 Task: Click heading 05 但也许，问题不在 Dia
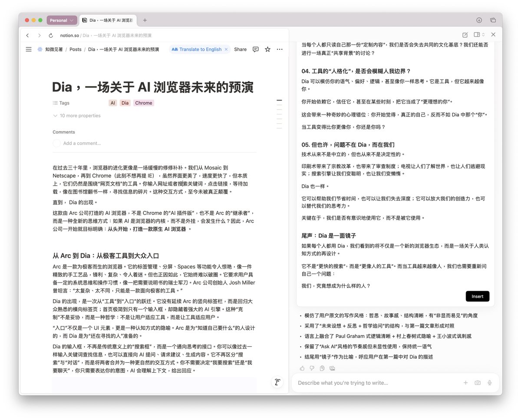tap(348, 145)
